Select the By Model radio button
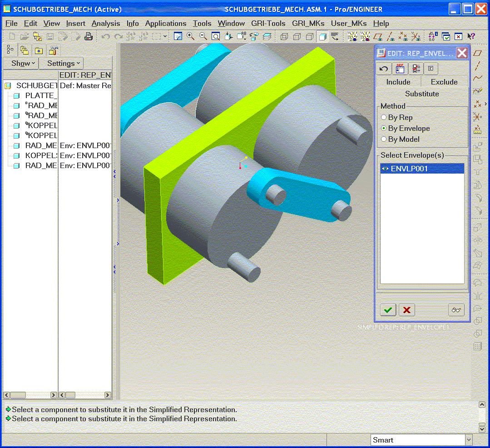Screen dimensions: 490x448 384,139
